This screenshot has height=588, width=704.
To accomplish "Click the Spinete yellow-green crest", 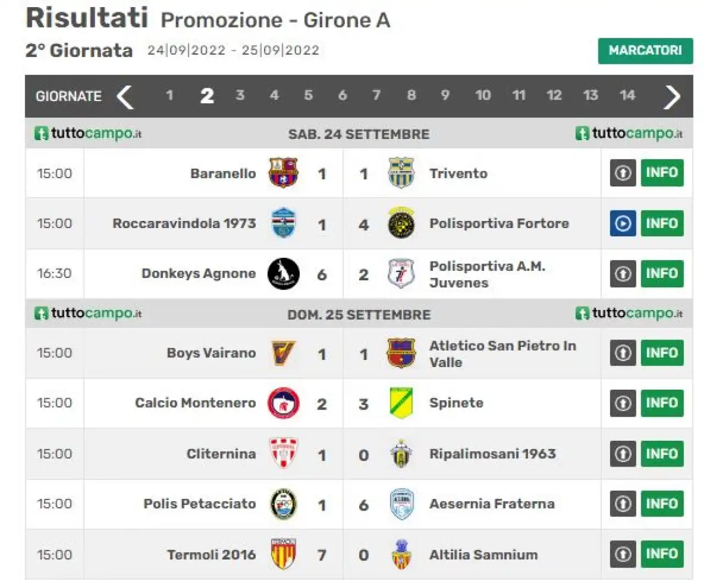I will tap(401, 403).
